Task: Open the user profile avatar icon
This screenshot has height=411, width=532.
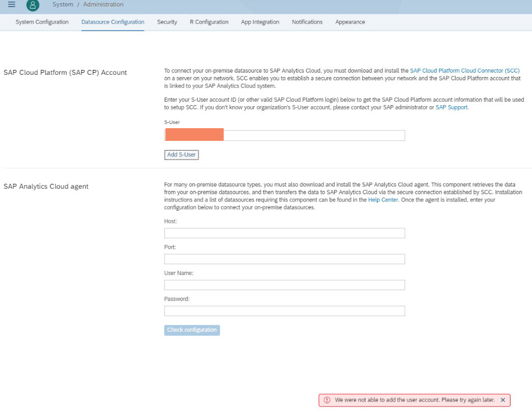Action: coord(32,5)
